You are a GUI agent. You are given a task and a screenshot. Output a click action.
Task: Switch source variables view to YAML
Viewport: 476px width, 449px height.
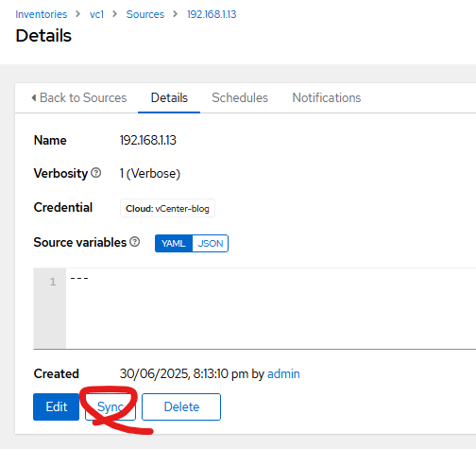pos(174,243)
